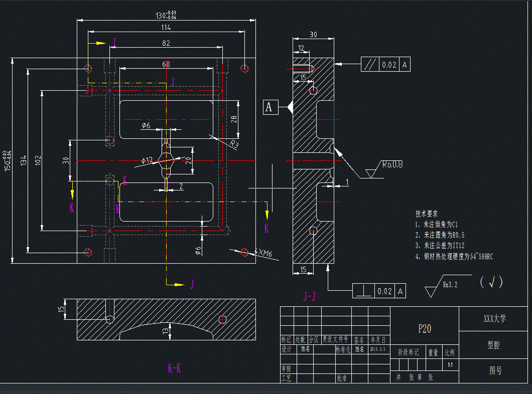Select the 150 vertical dimension with tolerance
The image size is (532, 394).
[7, 160]
